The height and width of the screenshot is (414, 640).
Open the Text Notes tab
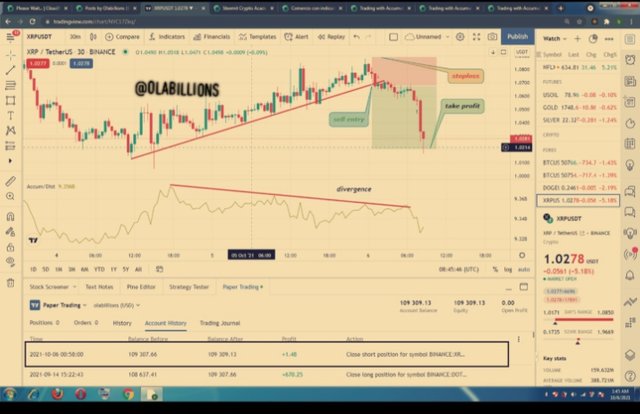99,287
